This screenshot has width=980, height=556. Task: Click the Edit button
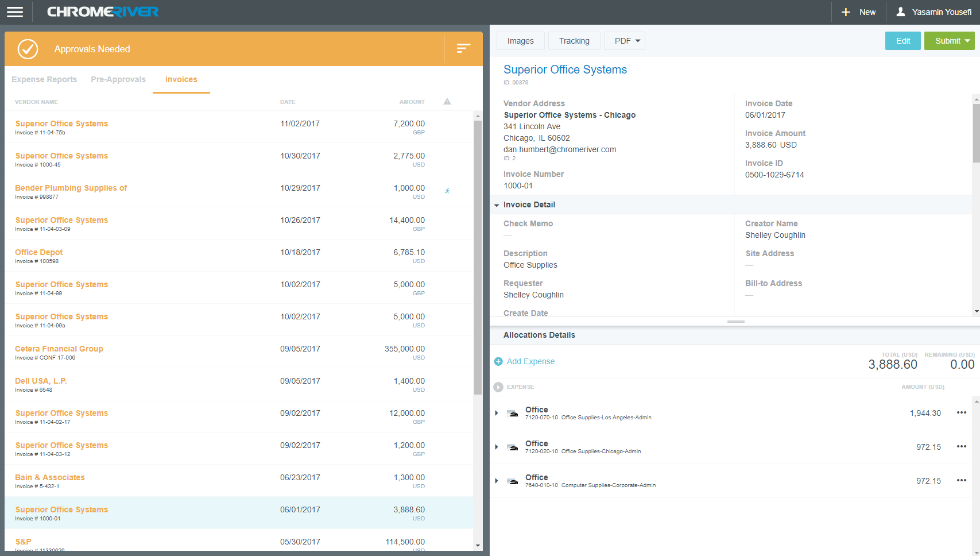point(902,41)
